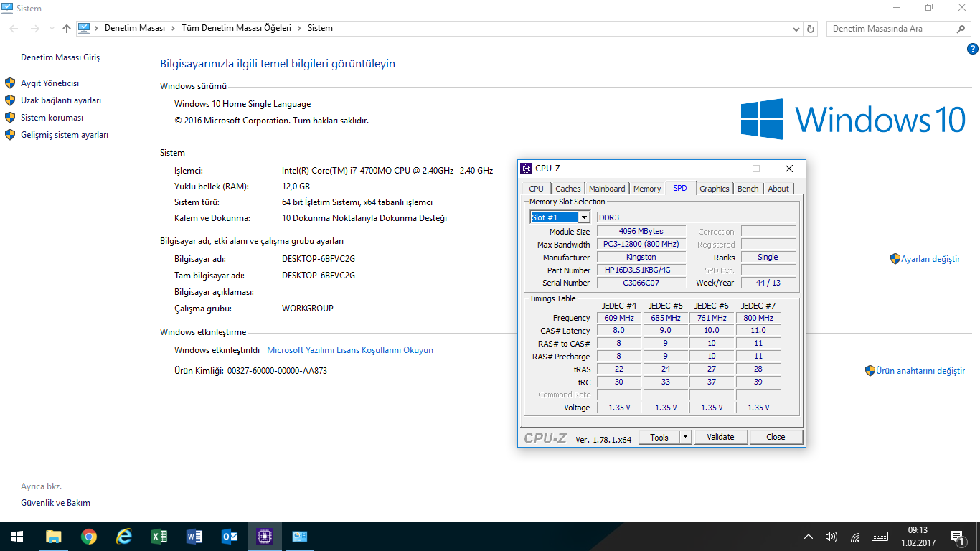Open Aygıt Yöneticisi from the sidebar
The height and width of the screenshot is (551, 980).
pos(50,83)
